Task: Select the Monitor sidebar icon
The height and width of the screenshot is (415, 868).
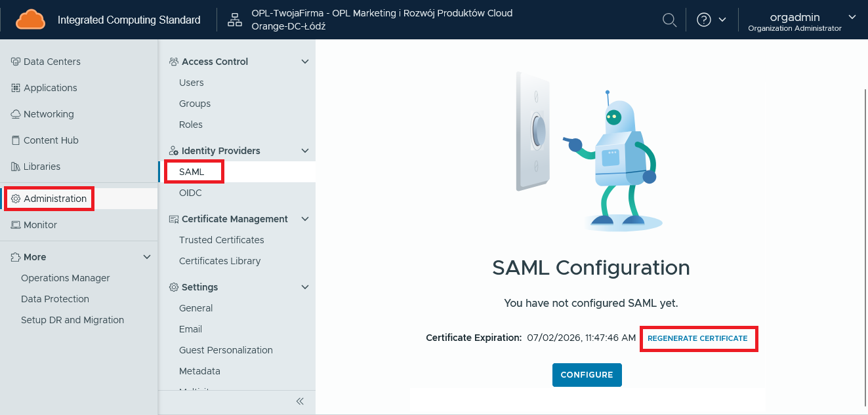Action: (15, 224)
